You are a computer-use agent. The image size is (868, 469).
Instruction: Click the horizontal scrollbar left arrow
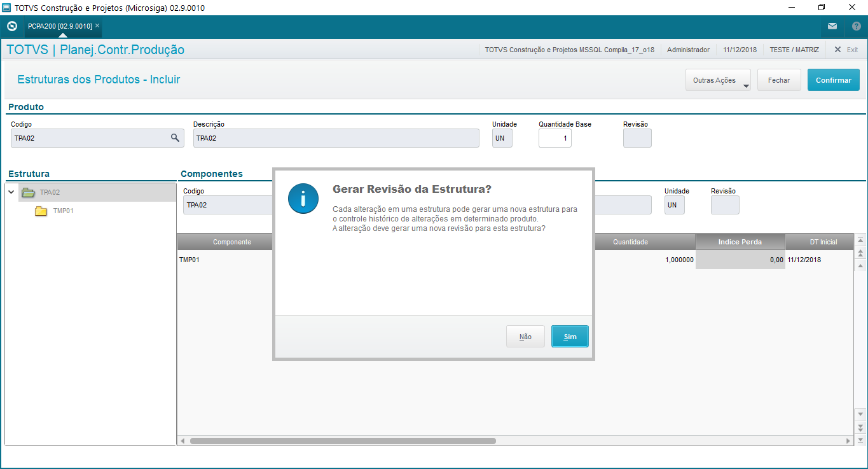click(x=183, y=441)
